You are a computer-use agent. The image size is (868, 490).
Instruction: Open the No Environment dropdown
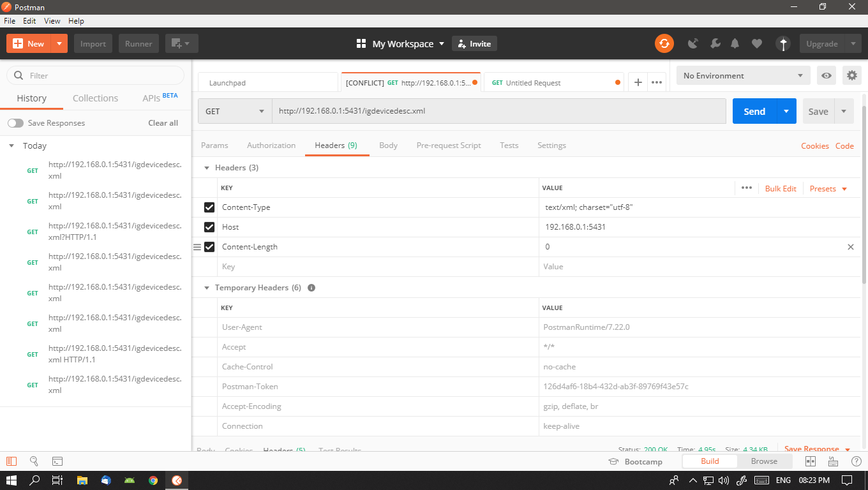[x=744, y=75]
